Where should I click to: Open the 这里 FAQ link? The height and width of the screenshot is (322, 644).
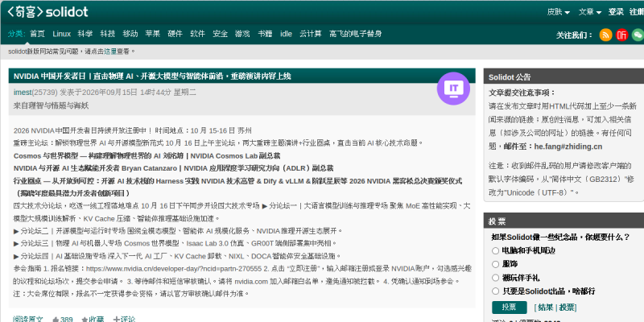110,52
